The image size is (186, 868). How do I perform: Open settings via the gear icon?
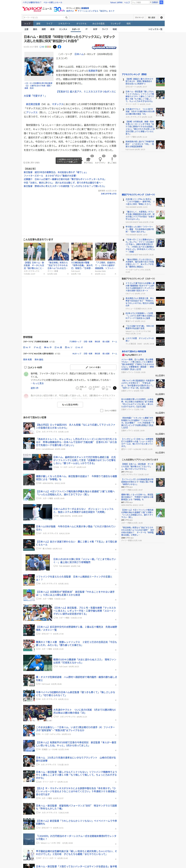(161, 18)
